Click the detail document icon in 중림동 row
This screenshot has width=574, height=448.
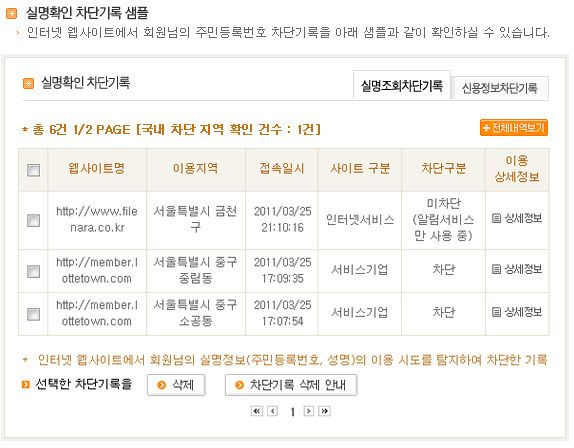496,269
